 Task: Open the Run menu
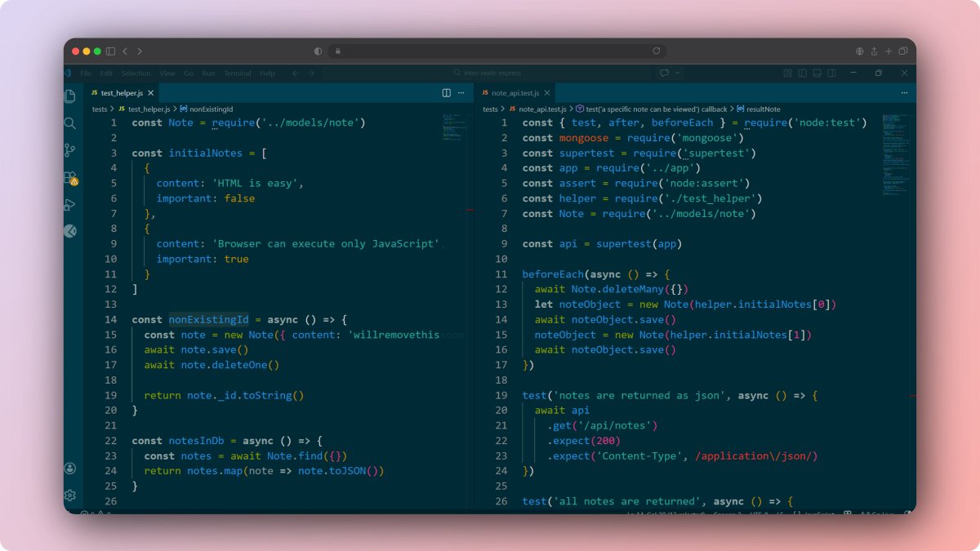point(209,73)
